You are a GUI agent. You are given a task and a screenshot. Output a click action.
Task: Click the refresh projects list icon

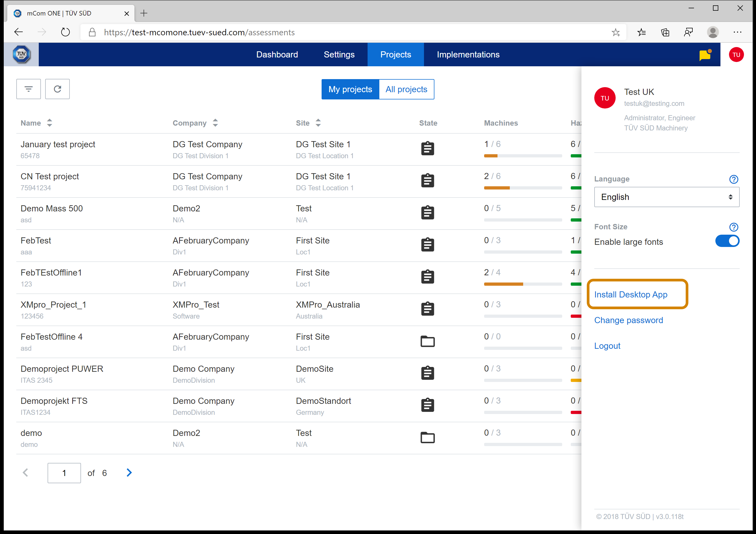point(57,89)
